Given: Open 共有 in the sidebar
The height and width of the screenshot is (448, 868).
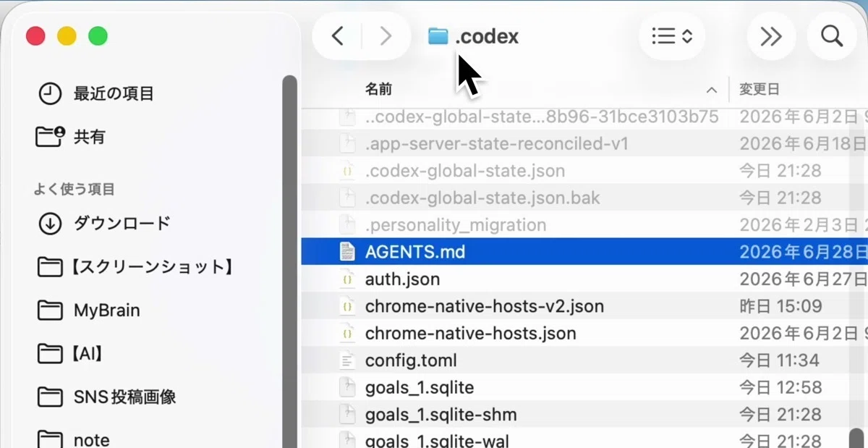Looking at the screenshot, I should [90, 136].
